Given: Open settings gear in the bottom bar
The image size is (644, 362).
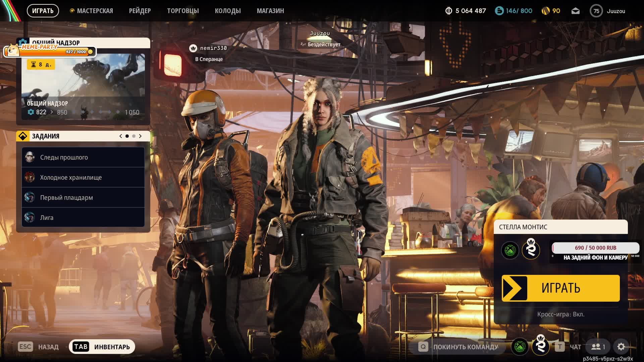Looking at the screenshot, I should coord(621,347).
